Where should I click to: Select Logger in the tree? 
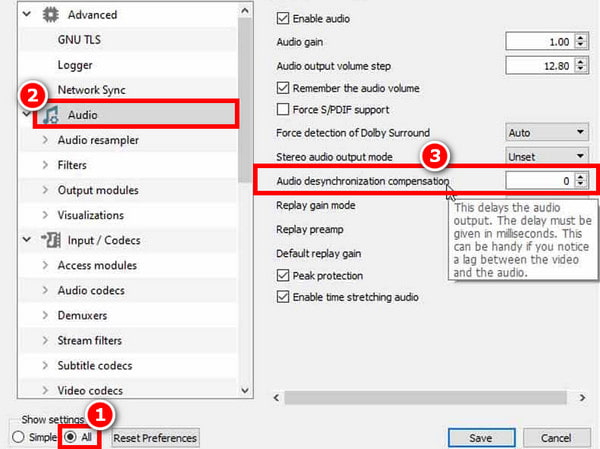coord(75,65)
